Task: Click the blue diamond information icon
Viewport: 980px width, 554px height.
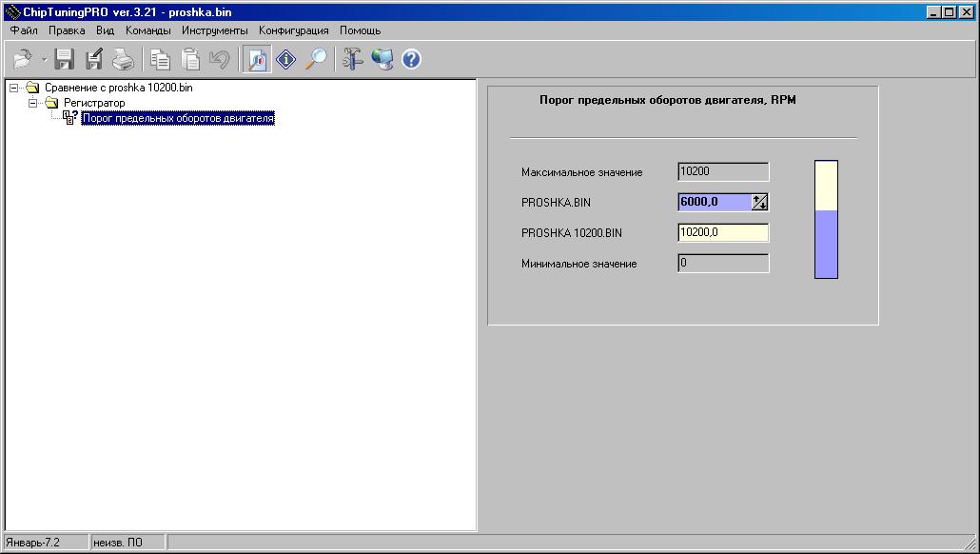Action: 286,60
